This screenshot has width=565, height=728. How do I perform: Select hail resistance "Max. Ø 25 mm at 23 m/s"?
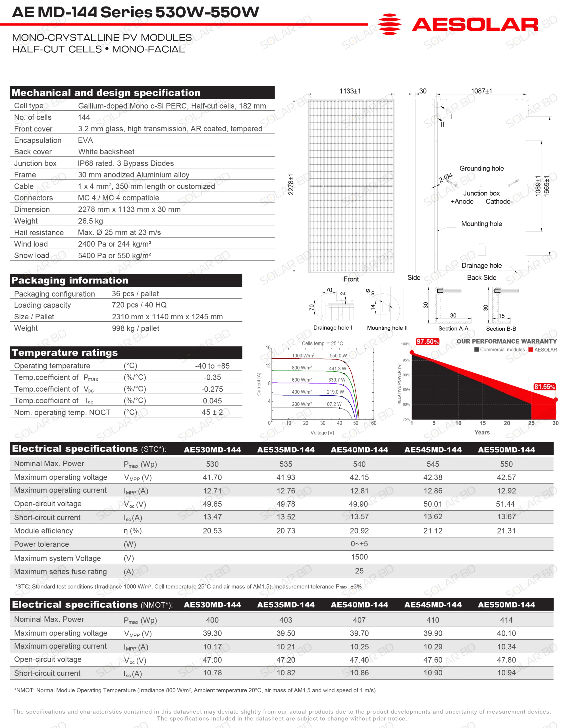(x=119, y=232)
